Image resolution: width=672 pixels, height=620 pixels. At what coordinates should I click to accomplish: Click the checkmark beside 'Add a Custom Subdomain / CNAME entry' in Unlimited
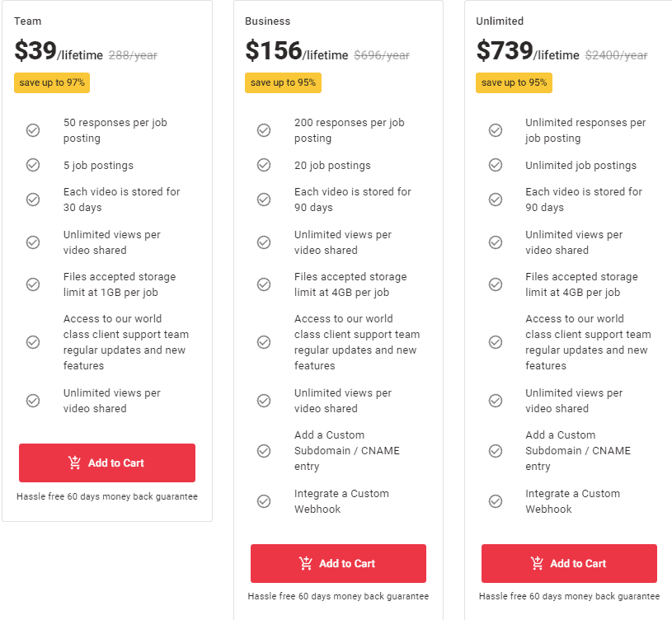[x=496, y=451]
